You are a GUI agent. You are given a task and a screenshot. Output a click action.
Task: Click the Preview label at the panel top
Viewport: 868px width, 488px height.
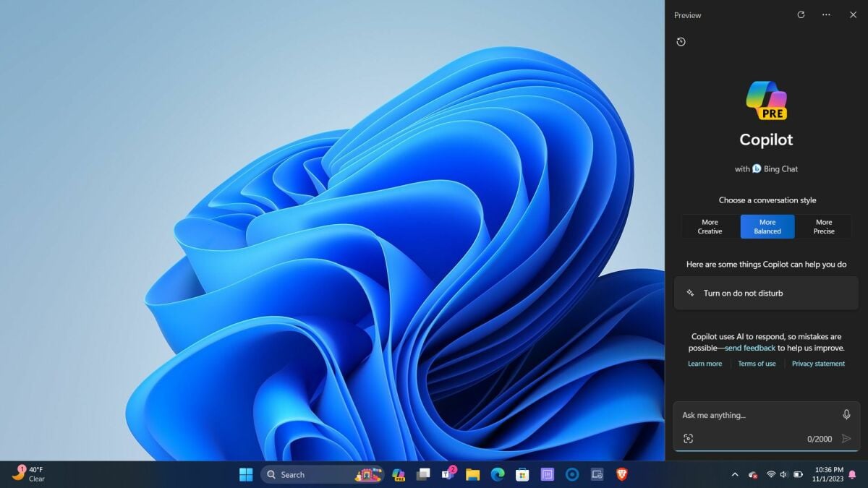click(686, 14)
